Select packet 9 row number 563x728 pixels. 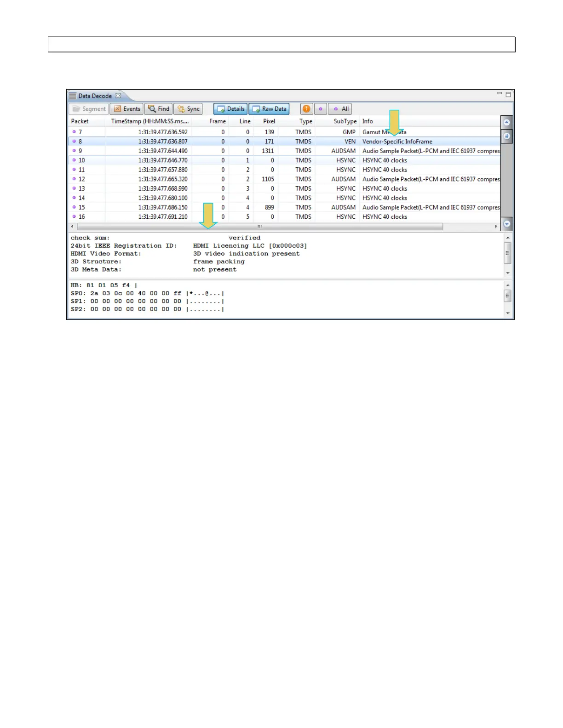click(80, 151)
